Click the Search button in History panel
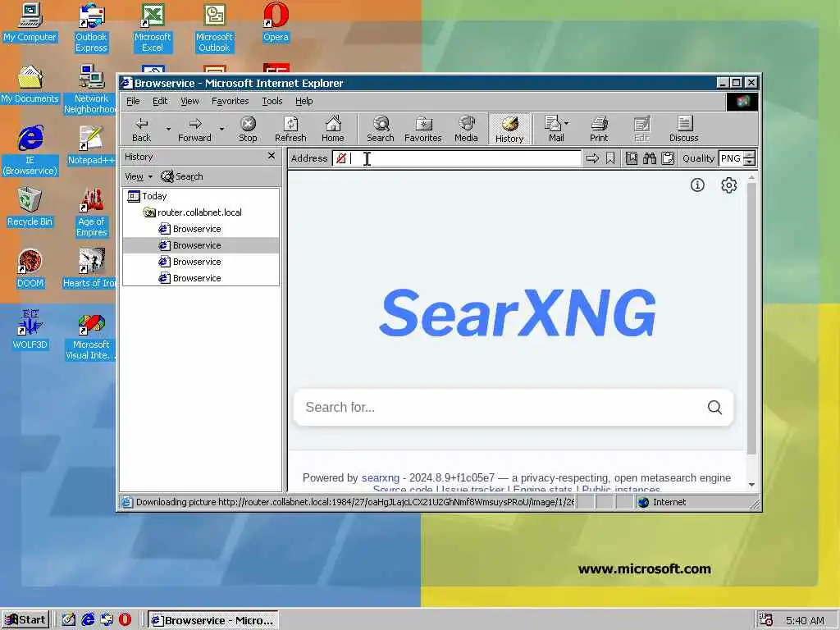Screen dimensions: 840x630 pyautogui.click(x=182, y=176)
